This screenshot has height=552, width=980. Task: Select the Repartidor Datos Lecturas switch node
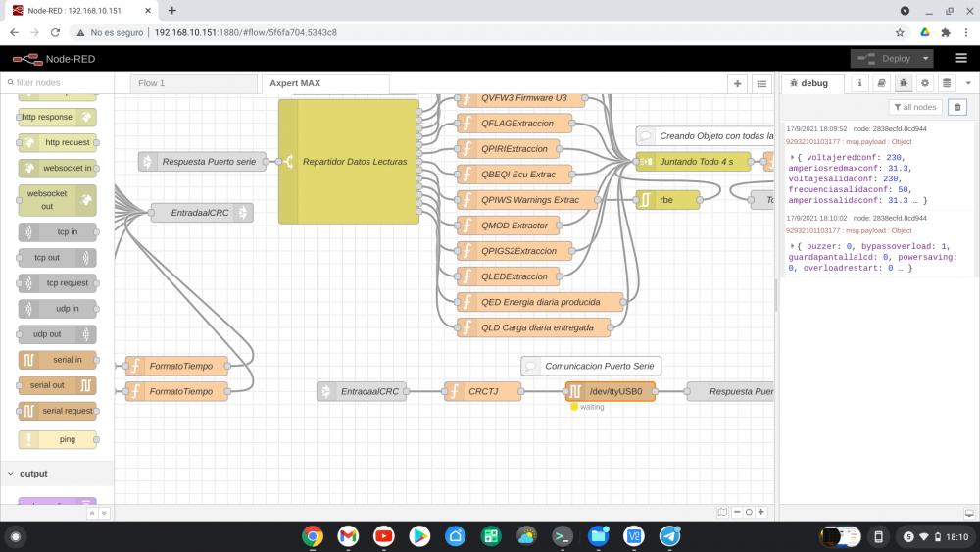[349, 162]
